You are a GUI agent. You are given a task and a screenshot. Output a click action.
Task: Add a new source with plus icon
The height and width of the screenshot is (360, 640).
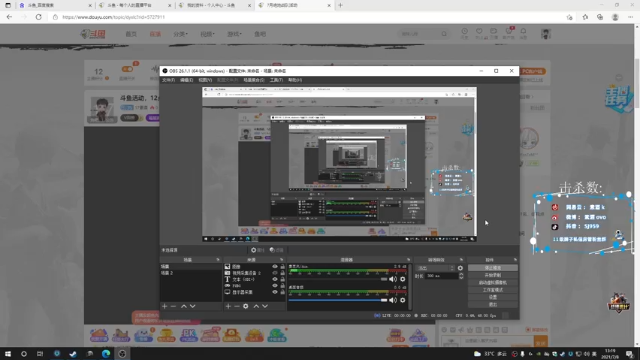coord(228,306)
